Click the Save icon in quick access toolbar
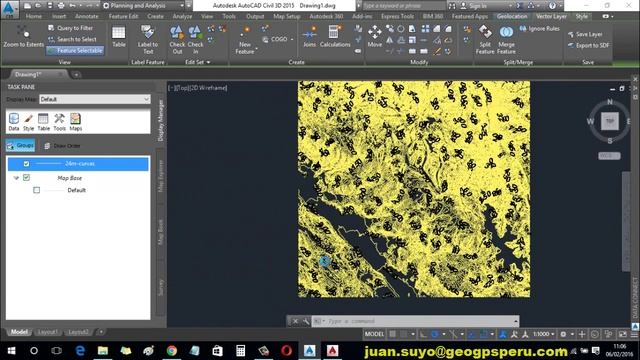 (50, 6)
